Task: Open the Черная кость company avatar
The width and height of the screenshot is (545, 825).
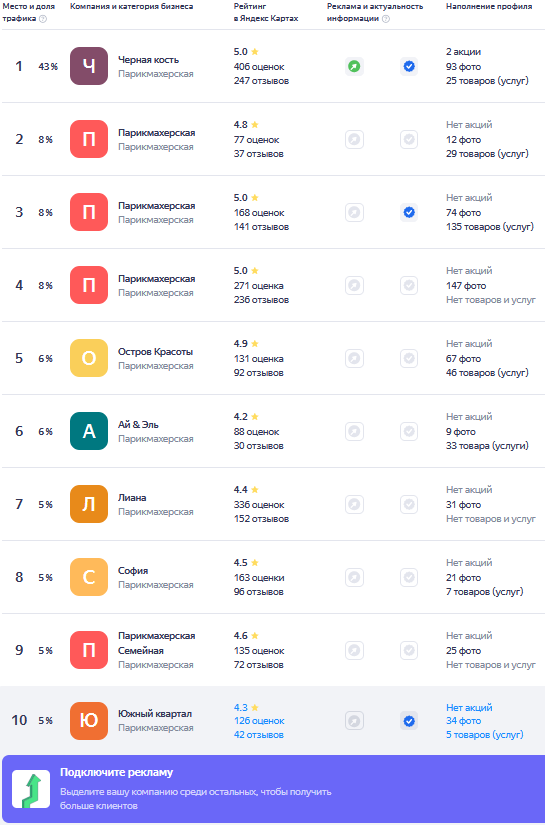Action: coord(89,66)
